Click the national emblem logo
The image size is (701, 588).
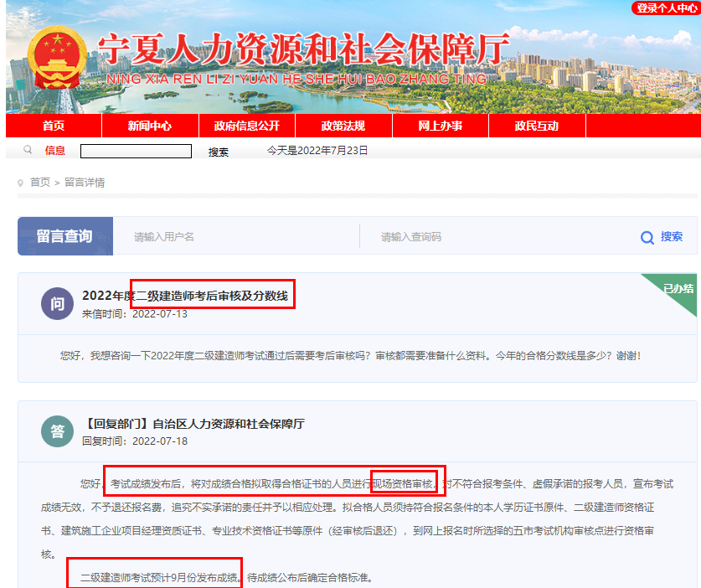point(56,63)
